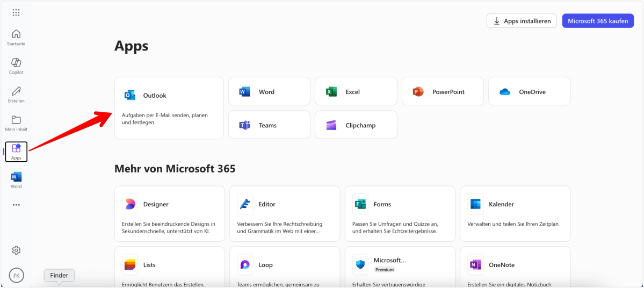Screen dimensions: 644x288
Task: Open the Outlook card title
Action: pos(155,95)
